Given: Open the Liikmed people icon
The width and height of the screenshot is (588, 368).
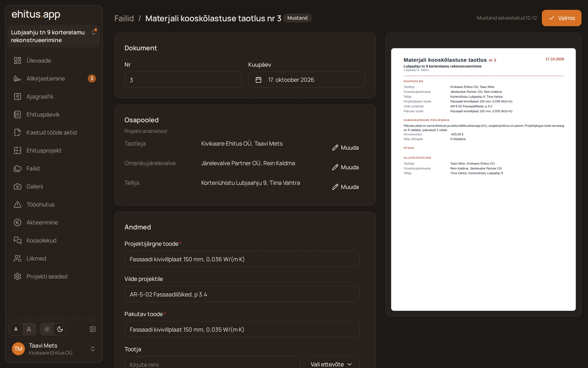Looking at the screenshot, I should (x=18, y=258).
